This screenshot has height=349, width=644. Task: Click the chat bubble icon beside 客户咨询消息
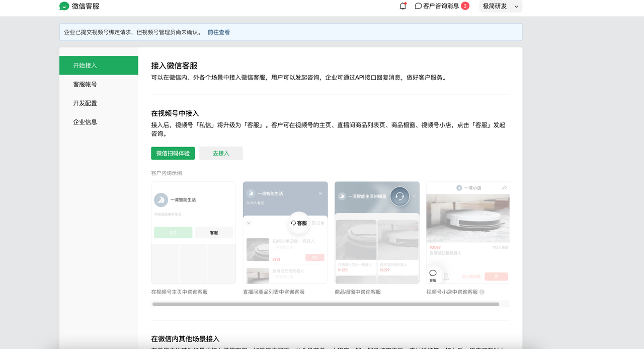[418, 6]
